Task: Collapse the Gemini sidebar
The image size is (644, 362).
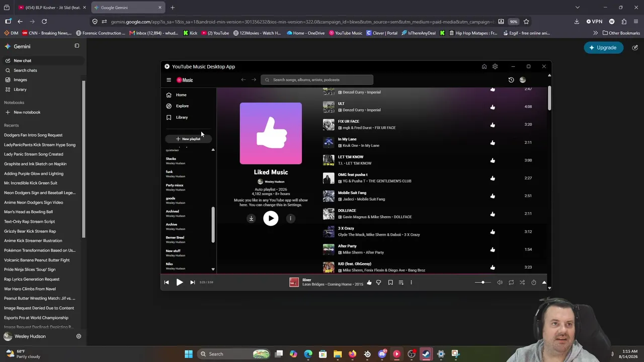Action: point(77,46)
